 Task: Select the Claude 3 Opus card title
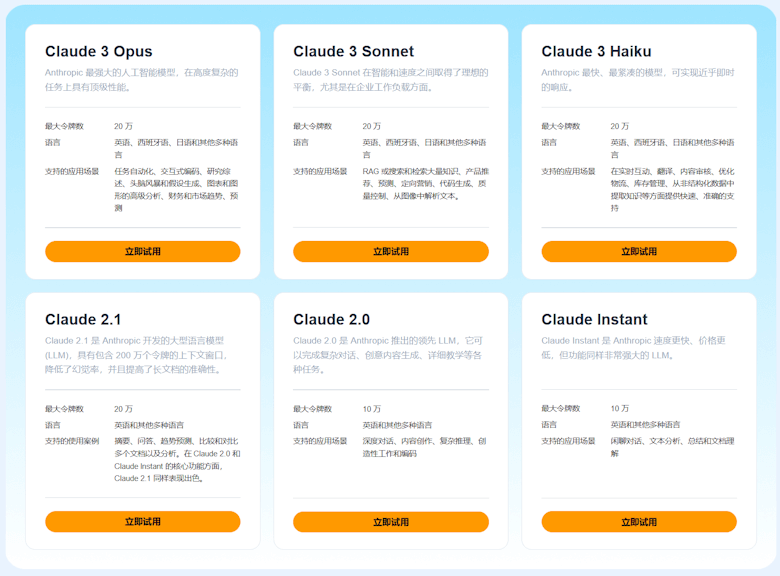98,51
